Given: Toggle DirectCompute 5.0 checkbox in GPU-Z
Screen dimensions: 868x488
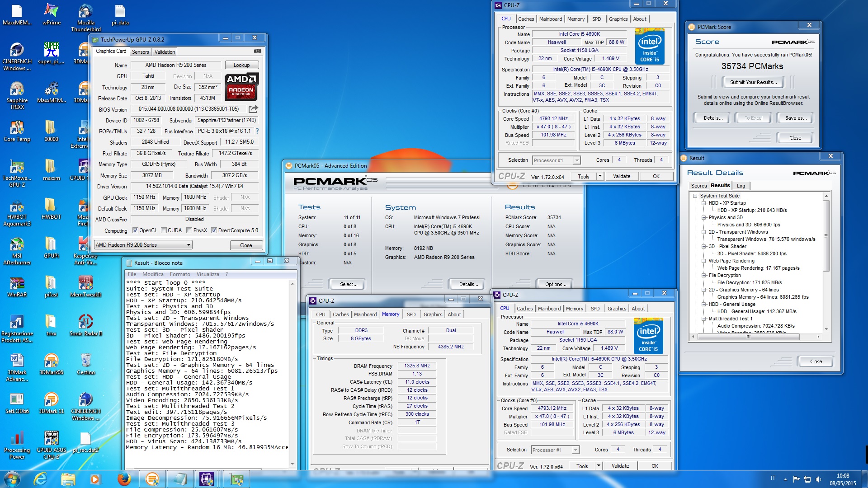Looking at the screenshot, I should point(214,230).
